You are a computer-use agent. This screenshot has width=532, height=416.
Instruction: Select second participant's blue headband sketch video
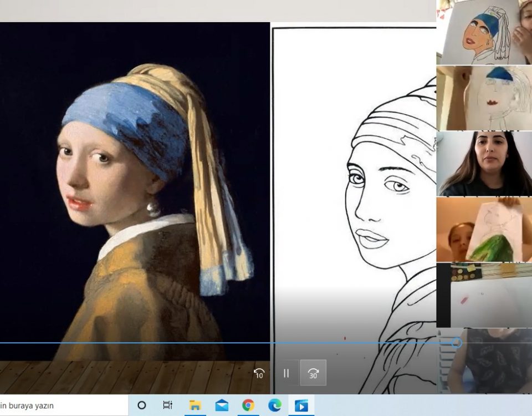point(484,98)
